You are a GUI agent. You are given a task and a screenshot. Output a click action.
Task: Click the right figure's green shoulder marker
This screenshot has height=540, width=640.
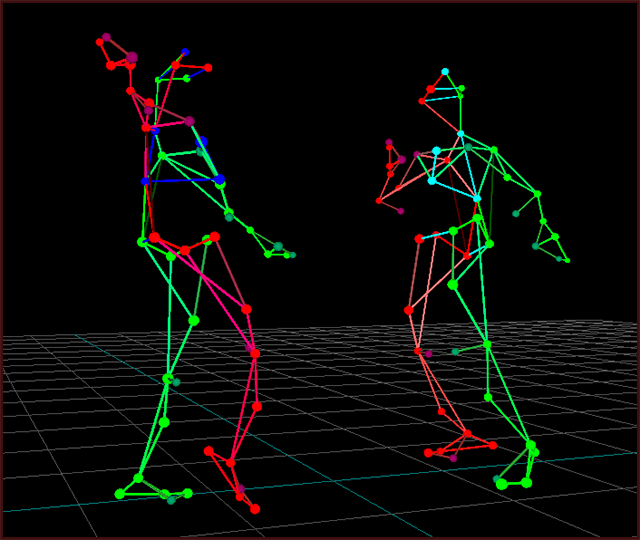(494, 150)
